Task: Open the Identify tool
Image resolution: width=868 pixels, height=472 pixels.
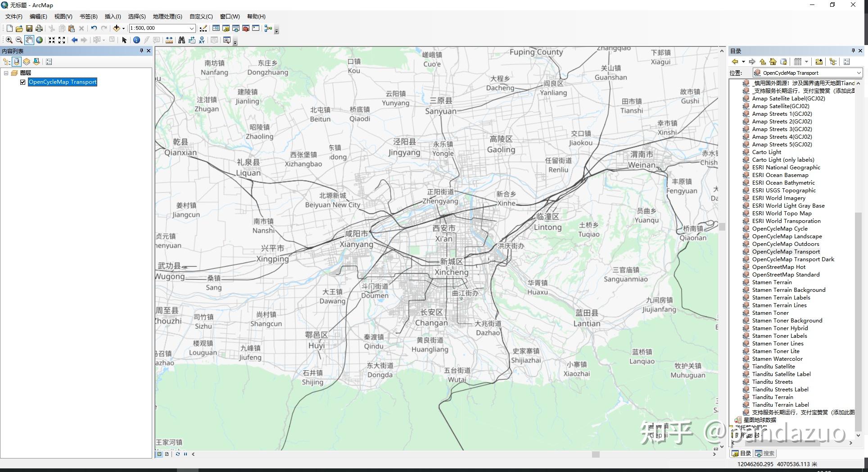Action: coord(137,40)
